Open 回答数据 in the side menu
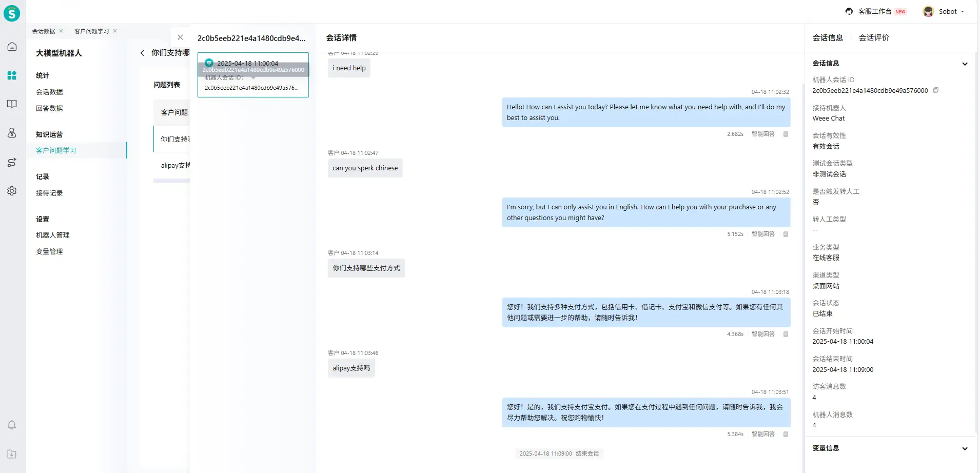 [x=49, y=108]
